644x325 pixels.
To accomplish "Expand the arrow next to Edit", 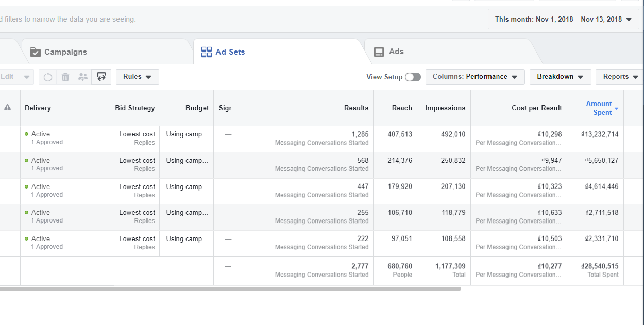I will 27,77.
